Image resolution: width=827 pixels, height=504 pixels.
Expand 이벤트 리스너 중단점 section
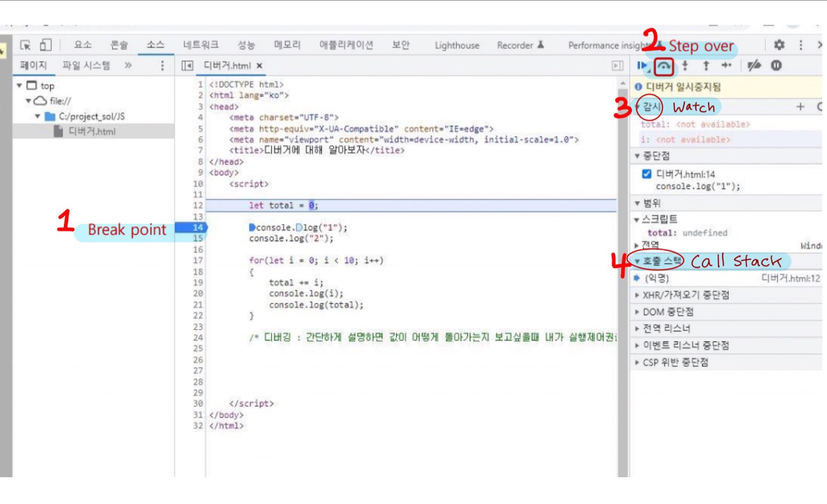637,346
